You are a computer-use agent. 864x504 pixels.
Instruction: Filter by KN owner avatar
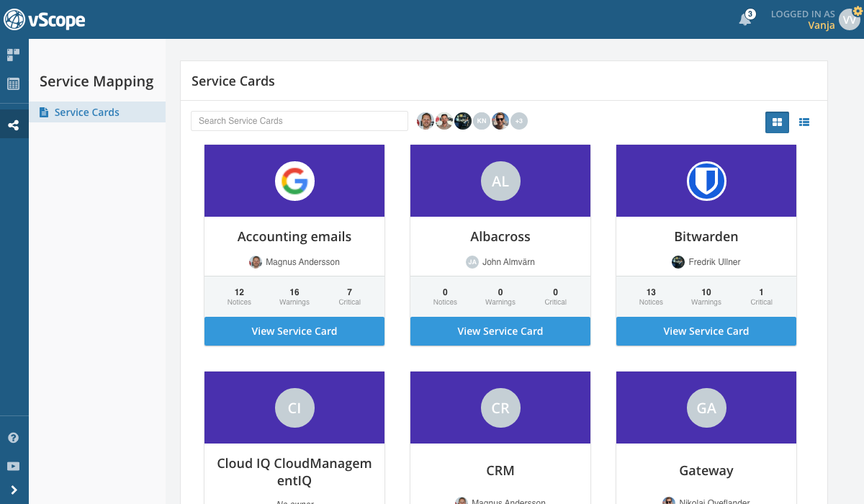(x=482, y=121)
